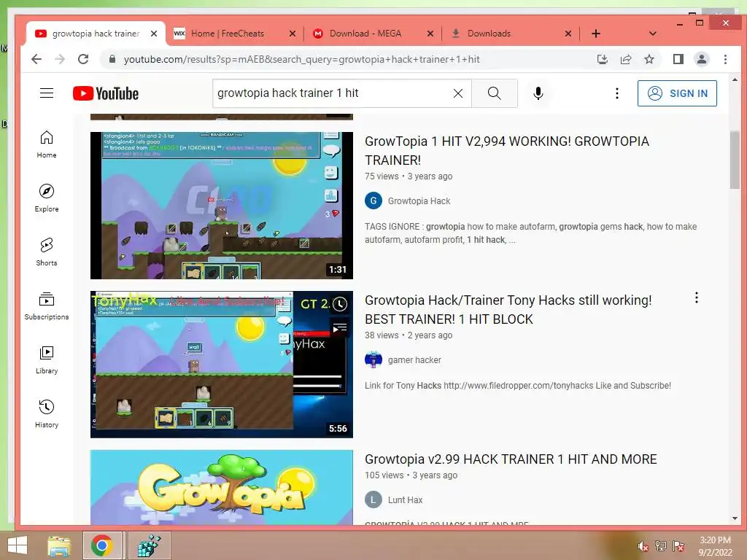Reload the YouTube page
The height and width of the screenshot is (560, 747).
[83, 59]
